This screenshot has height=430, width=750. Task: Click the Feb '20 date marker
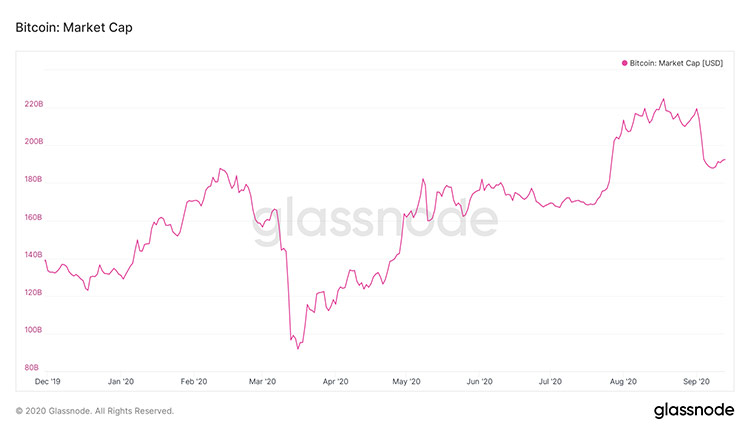point(193,381)
